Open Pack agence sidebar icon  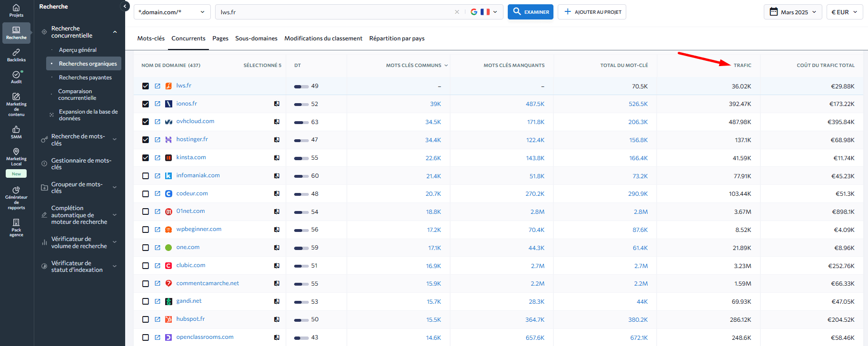pos(16,228)
